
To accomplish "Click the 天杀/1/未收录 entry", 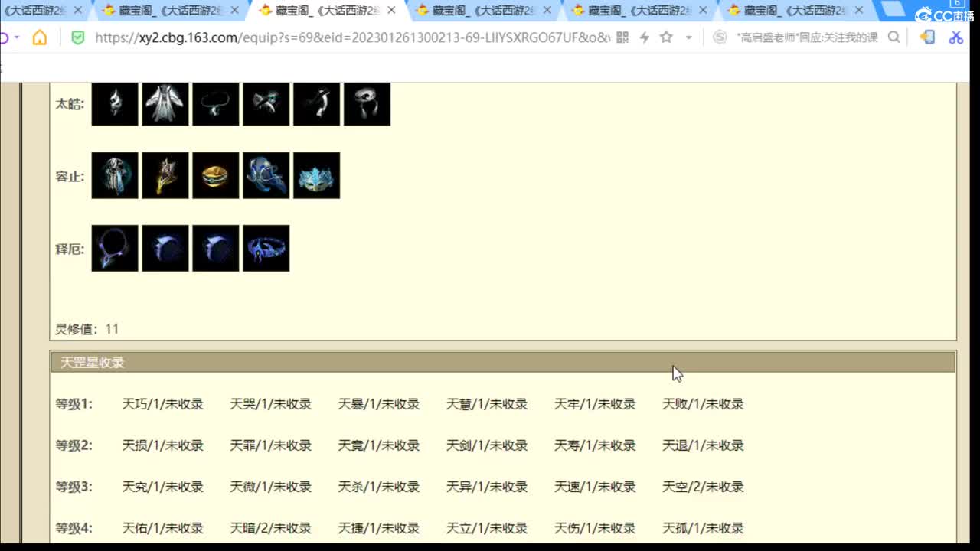I will (x=379, y=487).
